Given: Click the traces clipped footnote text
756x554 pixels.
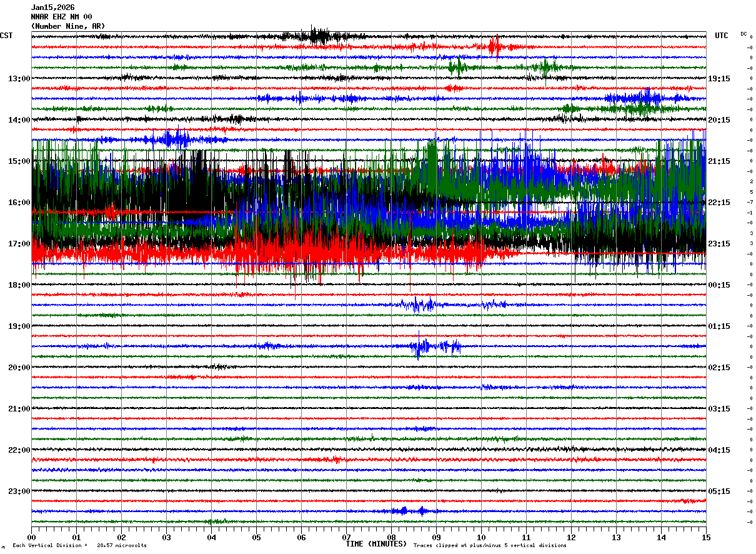Looking at the screenshot, I should coord(490,545).
